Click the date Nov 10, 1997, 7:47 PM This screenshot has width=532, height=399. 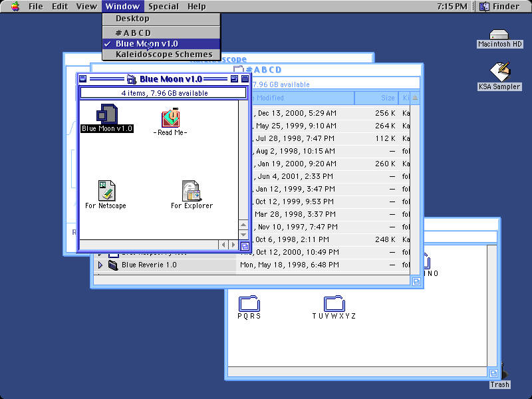(297, 227)
